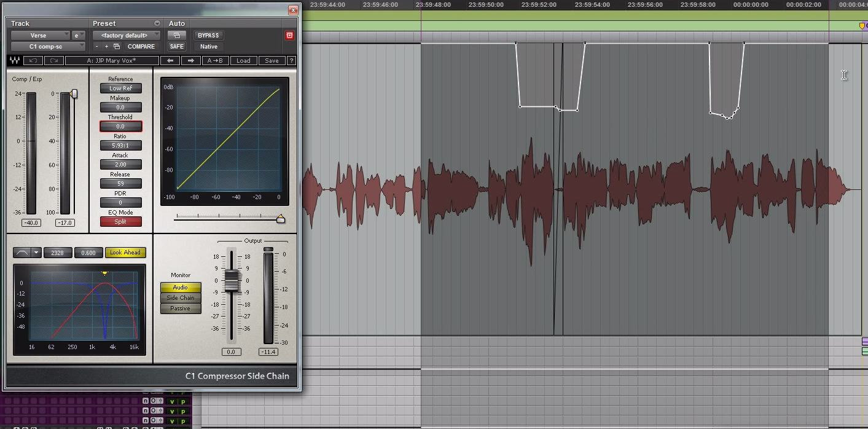This screenshot has width=868, height=429.
Task: Click the copy settings icon beside plus
Action: [117, 47]
